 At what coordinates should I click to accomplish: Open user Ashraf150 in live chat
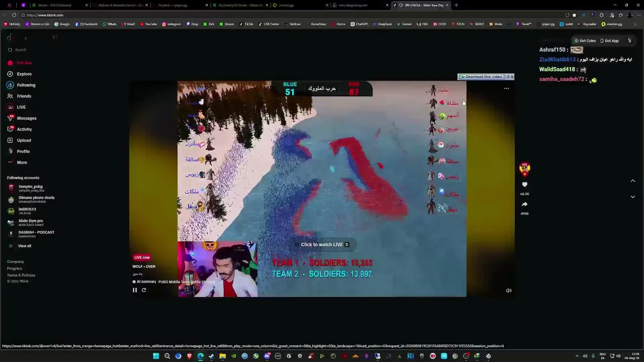pyautogui.click(x=552, y=50)
